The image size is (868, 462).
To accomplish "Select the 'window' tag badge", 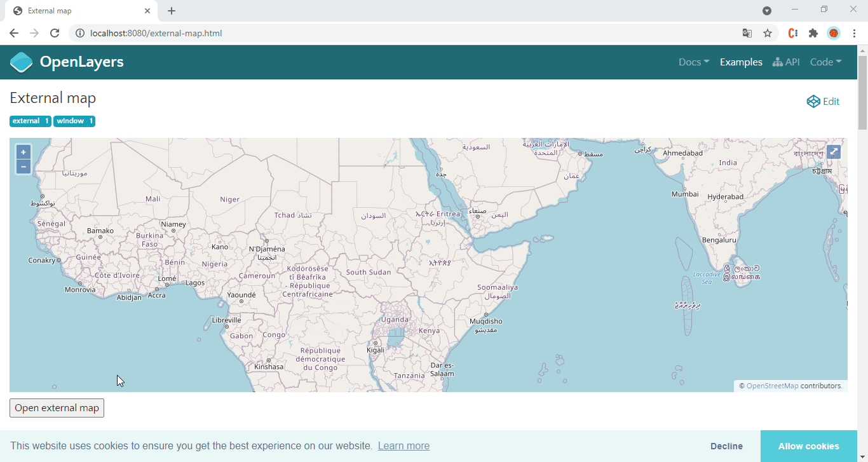I will coord(74,121).
